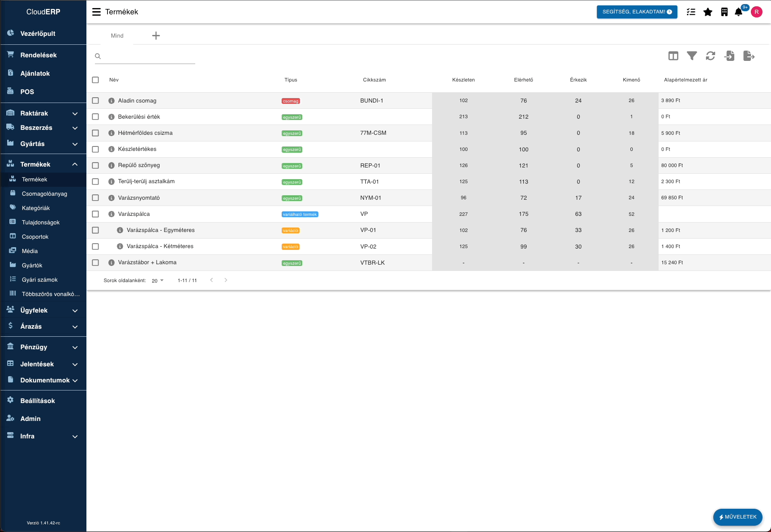Select the Mind tab
The image size is (771, 532).
point(117,36)
